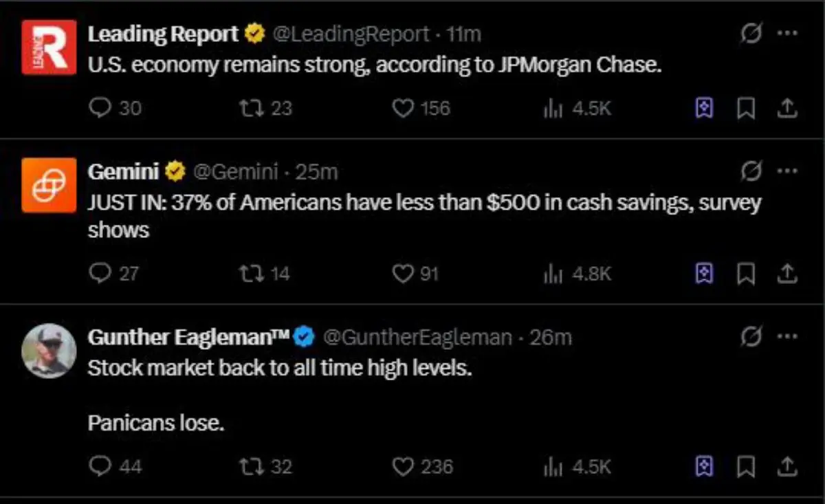Screen dimensions: 825x504
Task: Click the Leading Report avatar logo
Action: coord(49,47)
